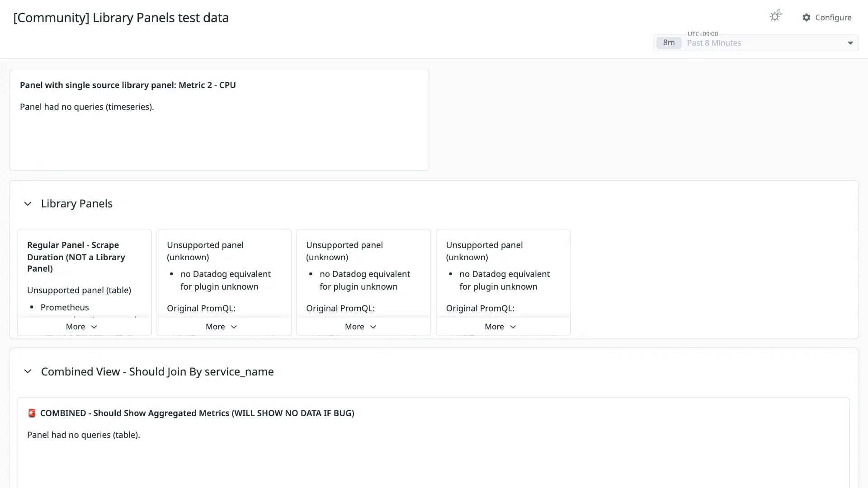Click 'Unsupported panel (table)' text
868x488 pixels.
79,290
